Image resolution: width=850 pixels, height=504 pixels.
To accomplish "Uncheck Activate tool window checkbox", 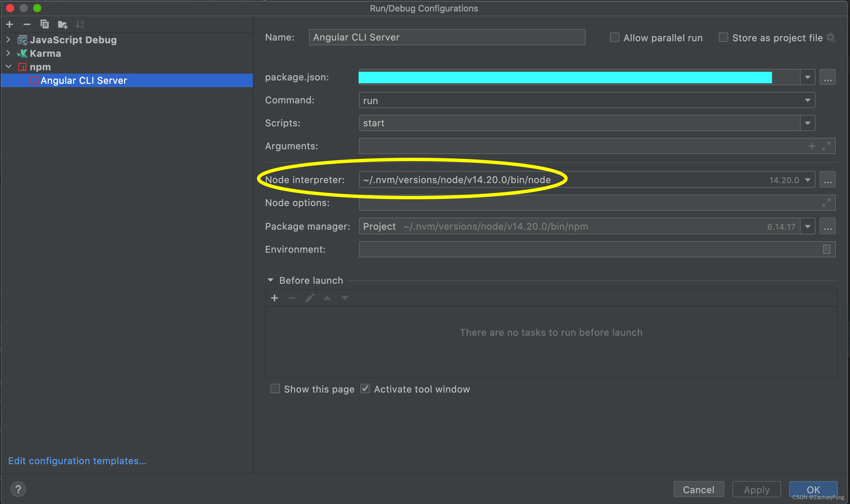I will click(365, 388).
